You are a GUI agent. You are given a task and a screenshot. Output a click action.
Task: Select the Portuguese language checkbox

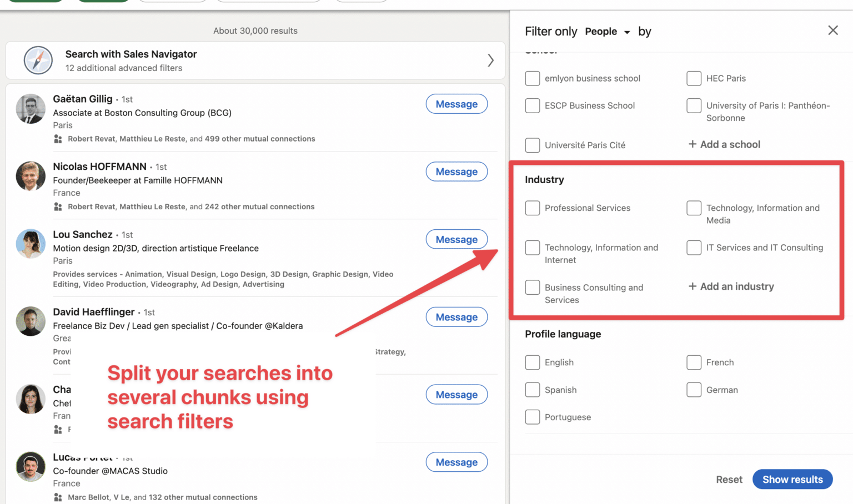coord(532,417)
